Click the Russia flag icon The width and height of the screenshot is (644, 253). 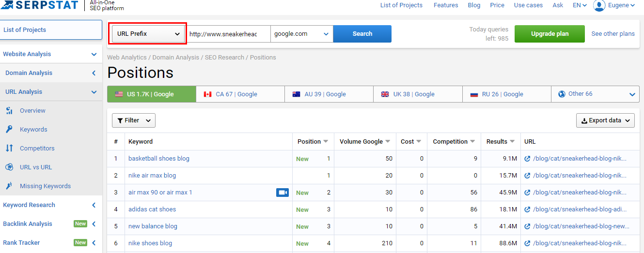(474, 94)
